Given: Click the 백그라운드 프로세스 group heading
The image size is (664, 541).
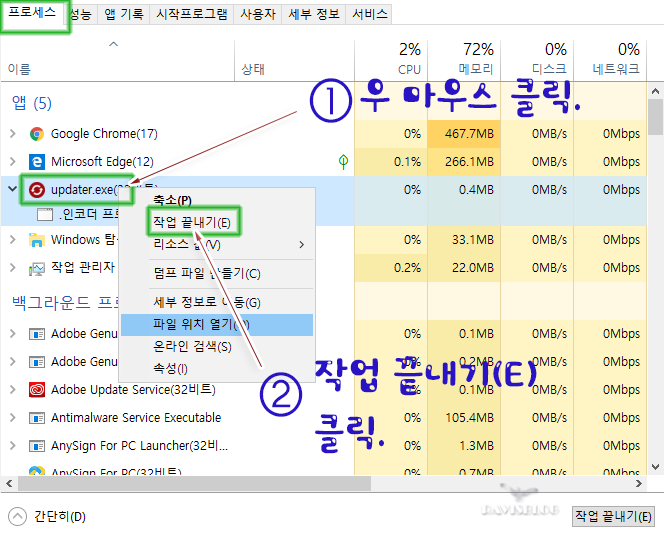Looking at the screenshot, I should [66, 302].
